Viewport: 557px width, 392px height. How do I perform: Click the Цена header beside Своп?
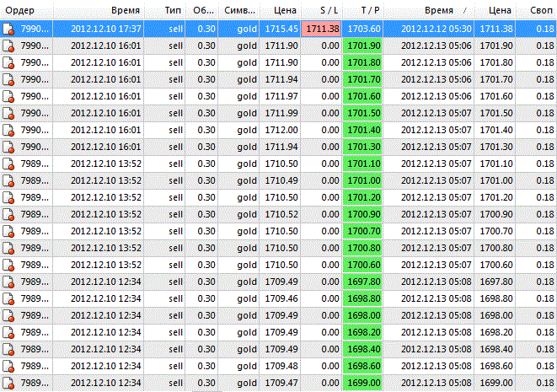pos(495,10)
